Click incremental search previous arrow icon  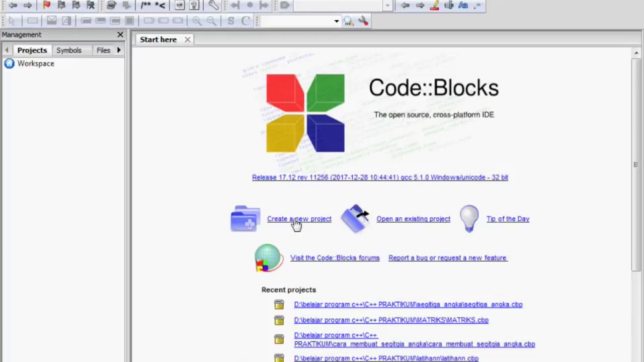(405, 5)
